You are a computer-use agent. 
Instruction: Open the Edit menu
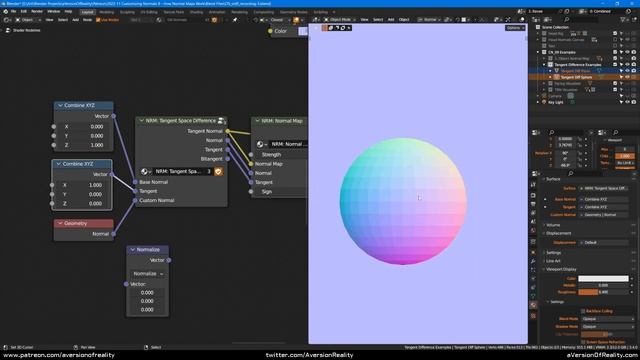click(x=24, y=11)
